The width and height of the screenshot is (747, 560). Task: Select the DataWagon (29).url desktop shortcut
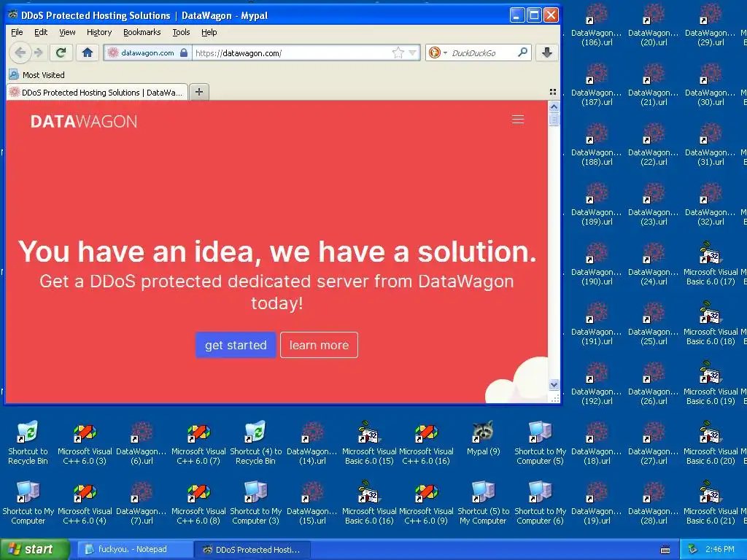(711, 24)
